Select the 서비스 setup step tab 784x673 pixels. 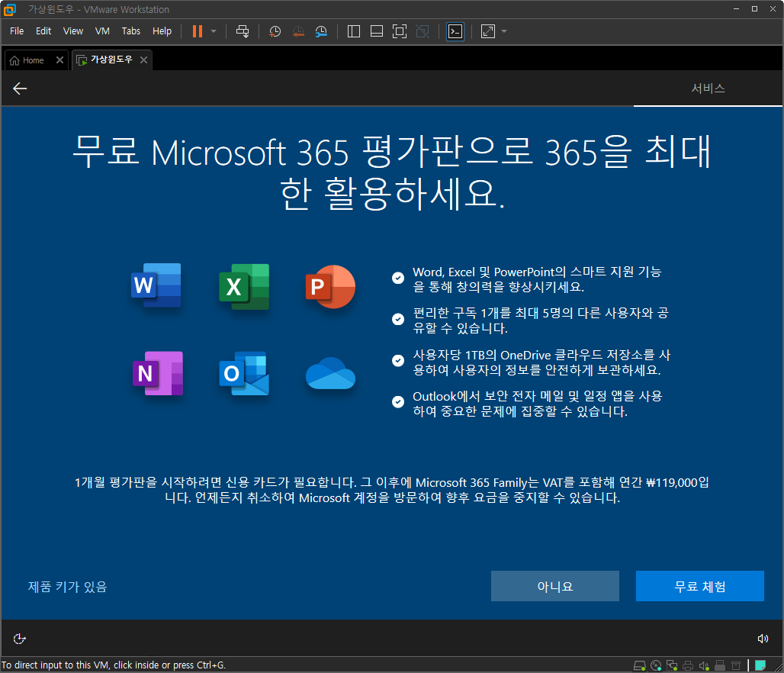708,89
